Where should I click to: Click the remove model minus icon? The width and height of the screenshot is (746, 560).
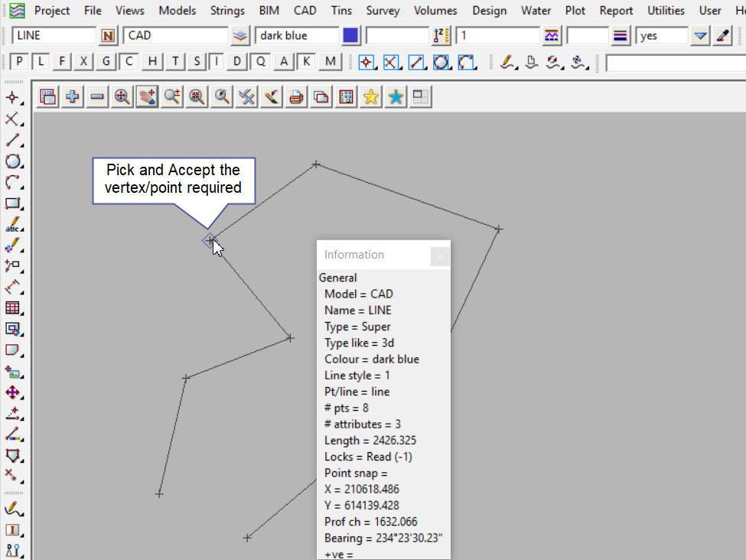(97, 96)
